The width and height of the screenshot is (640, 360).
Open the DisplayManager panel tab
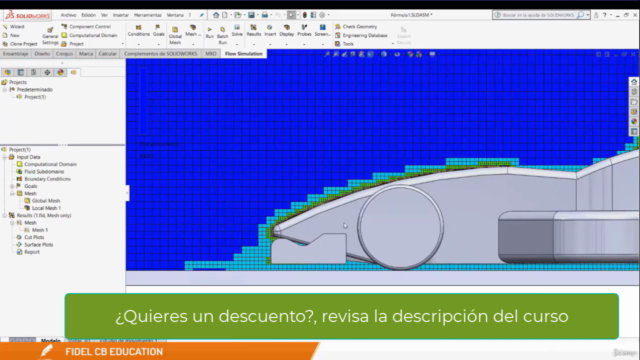coord(60,72)
